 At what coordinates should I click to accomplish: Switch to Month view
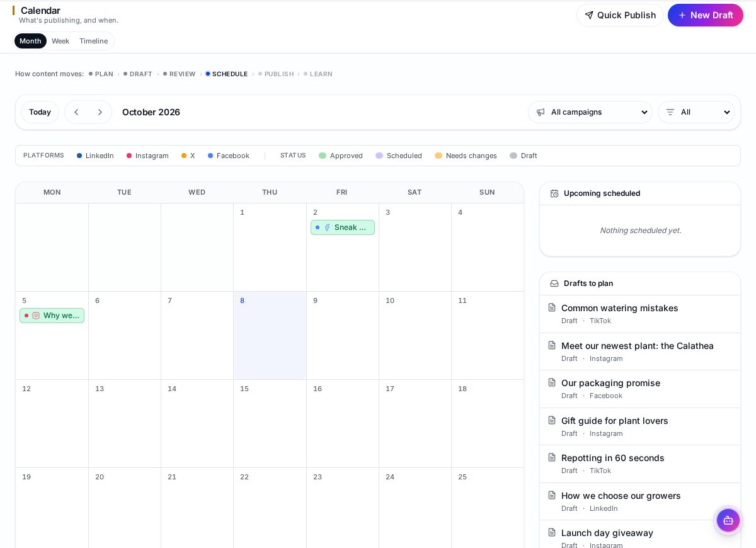tap(30, 41)
